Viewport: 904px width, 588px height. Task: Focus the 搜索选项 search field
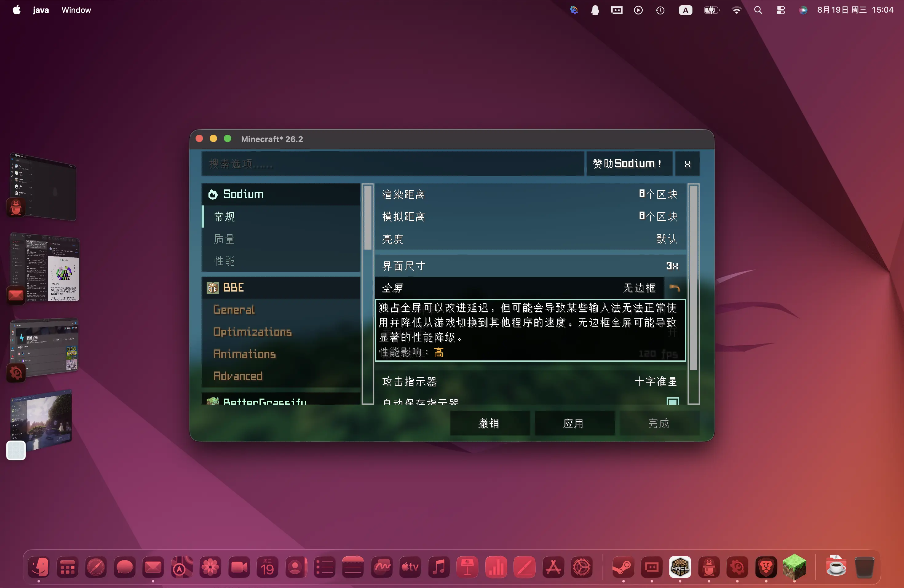[x=393, y=164]
